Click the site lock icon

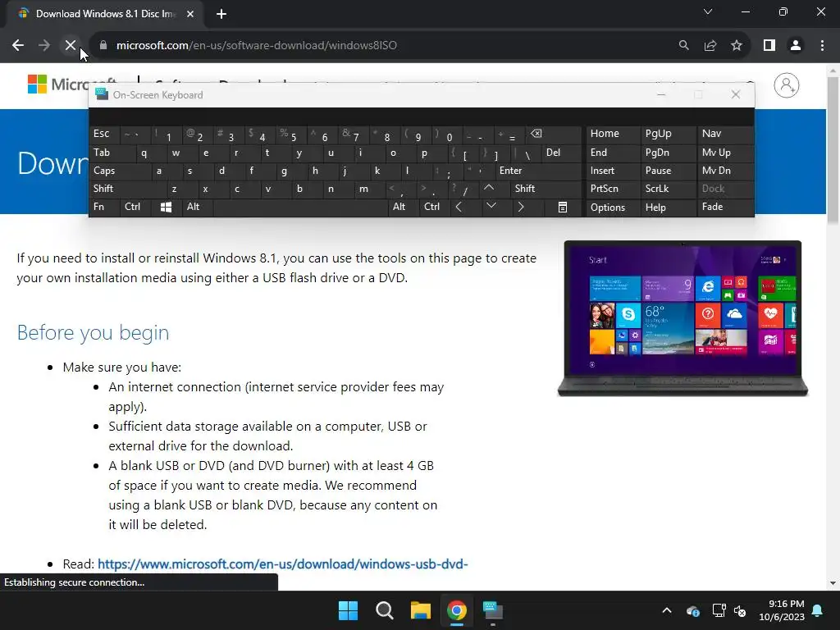103,46
